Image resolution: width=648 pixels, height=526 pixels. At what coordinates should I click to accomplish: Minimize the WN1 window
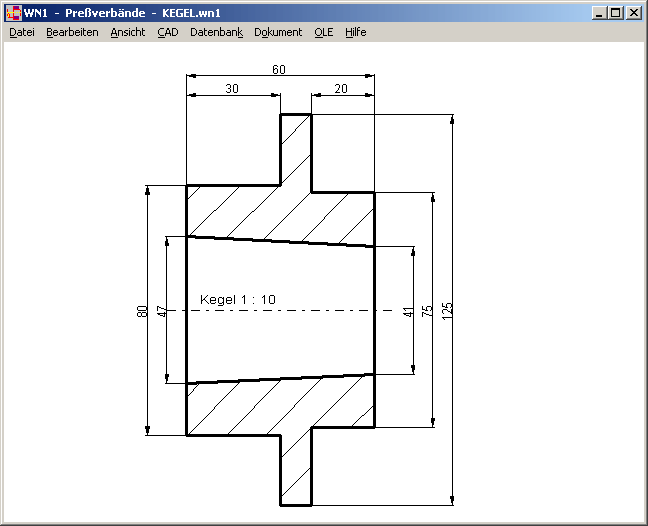point(598,13)
